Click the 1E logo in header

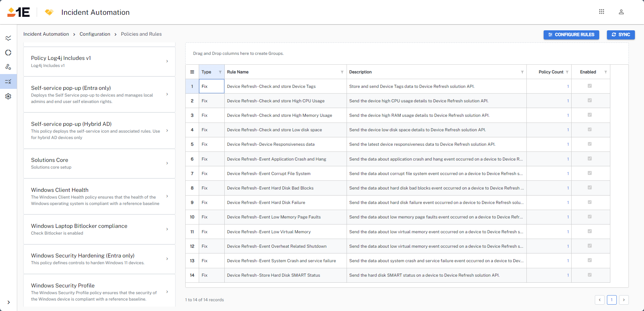tap(19, 12)
